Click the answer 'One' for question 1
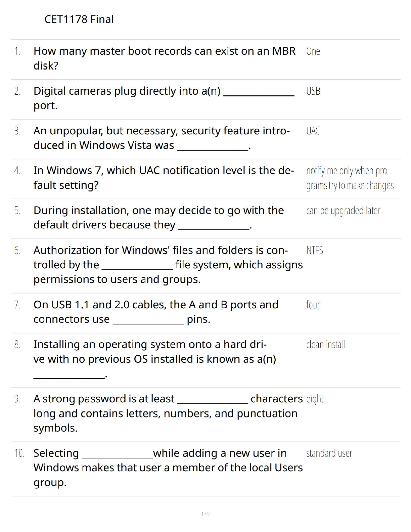Image resolution: width=411 pixels, height=532 pixels. (x=313, y=51)
